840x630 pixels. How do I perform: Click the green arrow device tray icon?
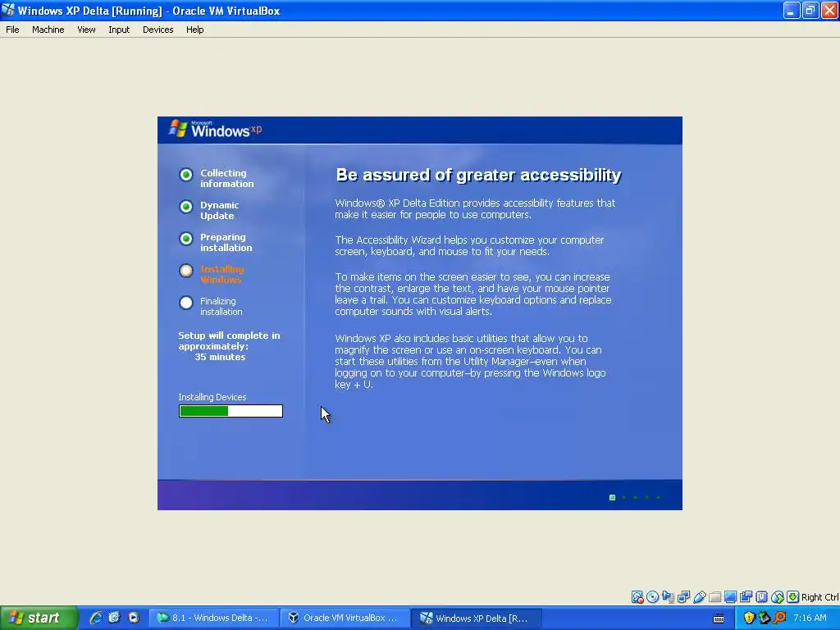click(765, 618)
